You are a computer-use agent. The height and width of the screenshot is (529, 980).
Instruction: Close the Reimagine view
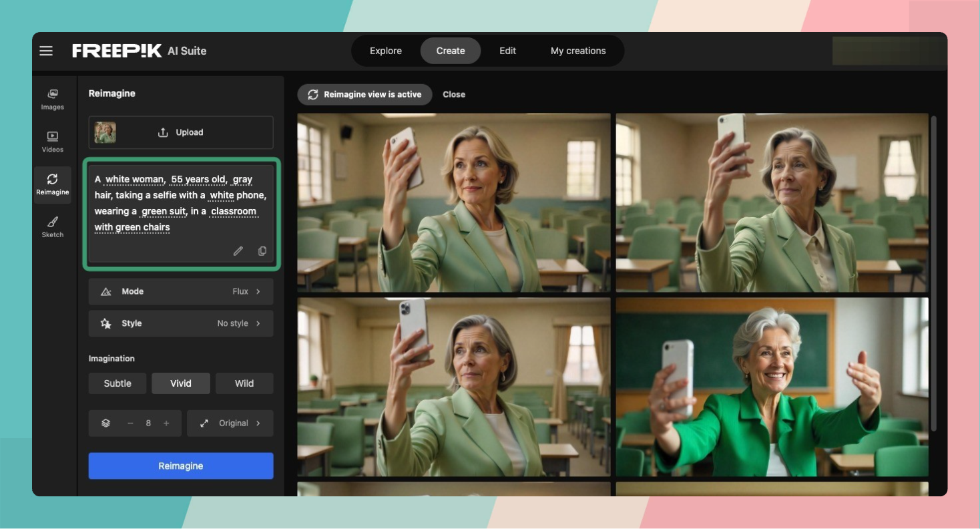click(454, 94)
